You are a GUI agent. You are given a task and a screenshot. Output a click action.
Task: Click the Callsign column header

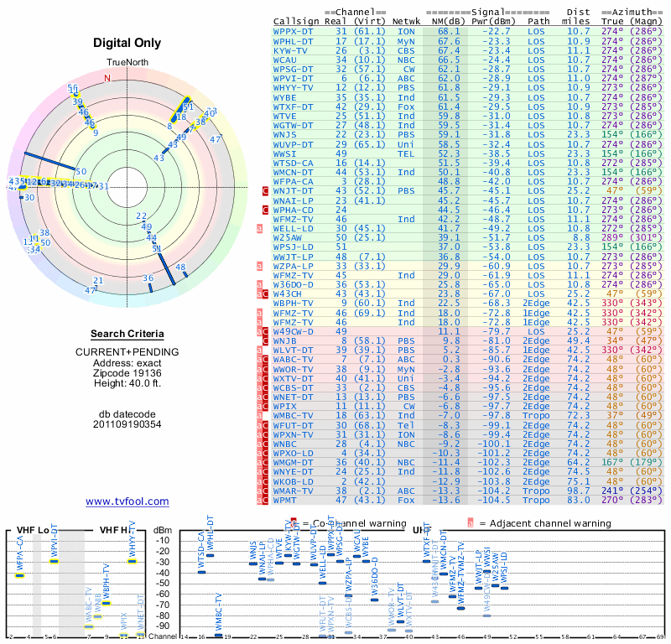297,21
